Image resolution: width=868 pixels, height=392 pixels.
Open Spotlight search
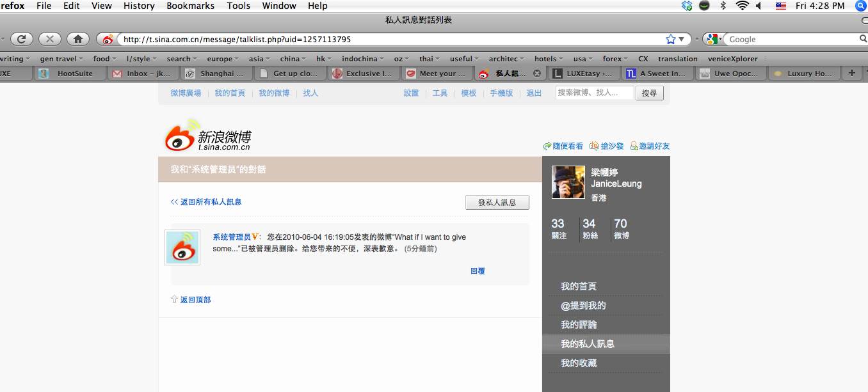tap(860, 6)
